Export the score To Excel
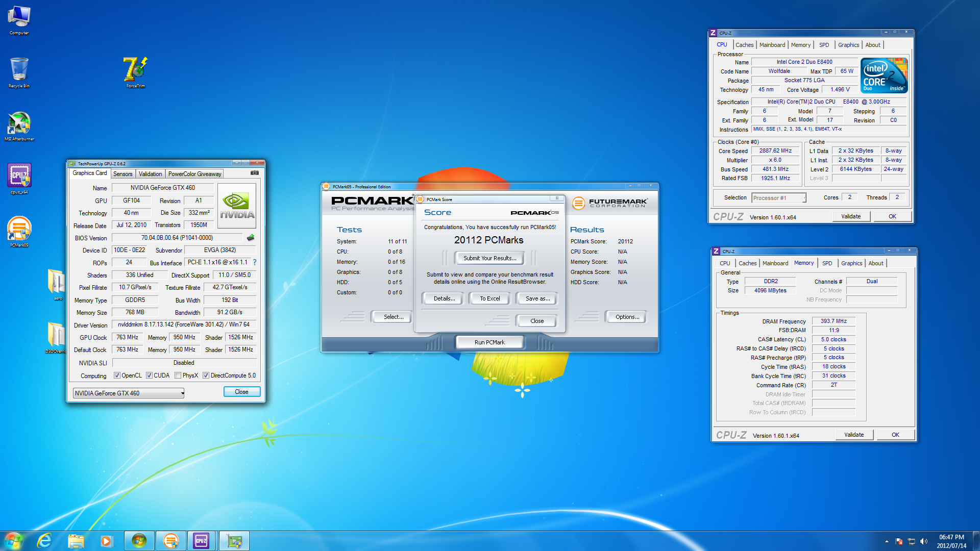The height and width of the screenshot is (551, 980). click(489, 298)
